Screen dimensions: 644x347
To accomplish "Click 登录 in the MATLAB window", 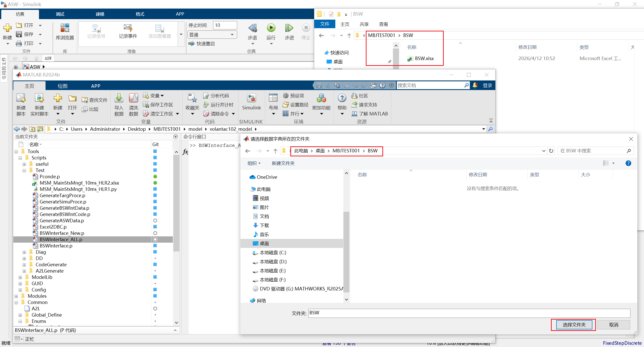I will (487, 85).
